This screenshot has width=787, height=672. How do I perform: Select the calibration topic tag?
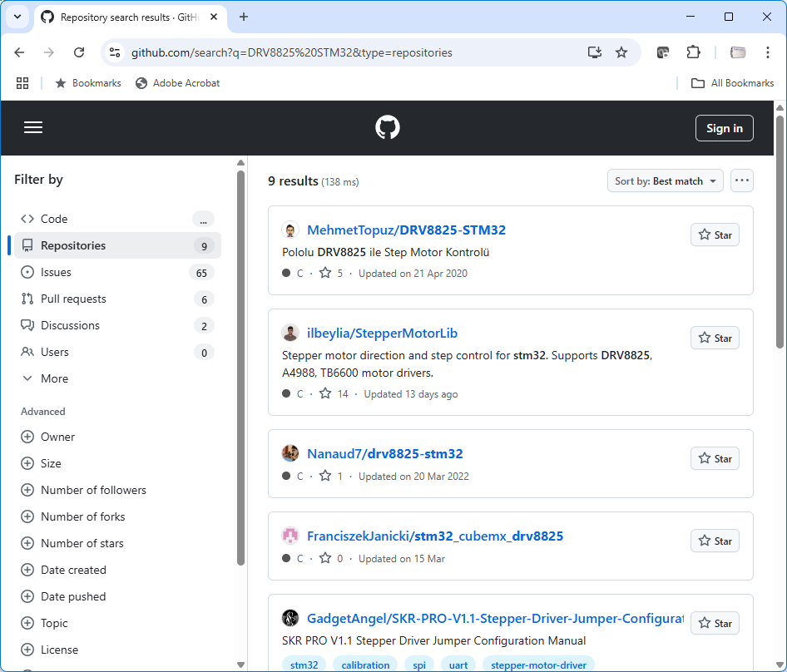[x=365, y=665]
